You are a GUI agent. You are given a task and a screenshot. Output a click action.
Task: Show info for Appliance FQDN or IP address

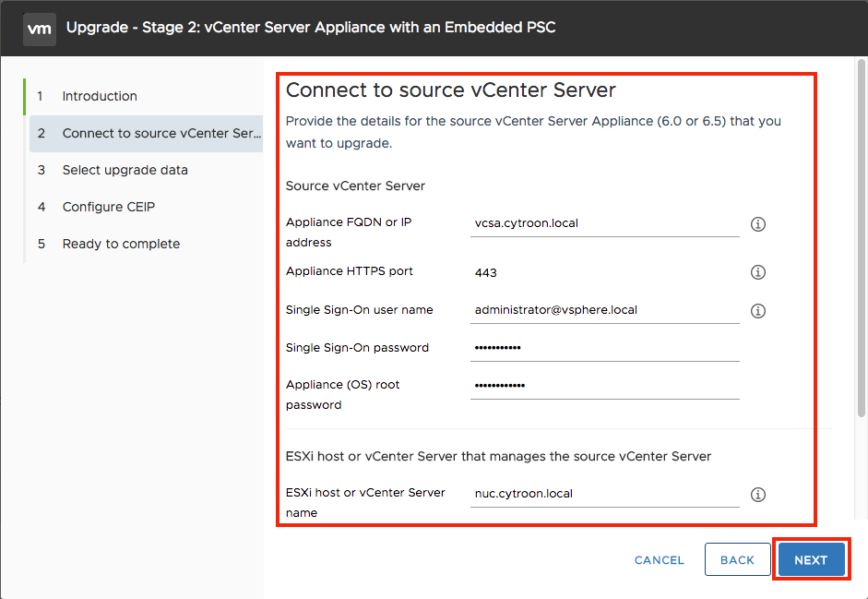point(758,224)
